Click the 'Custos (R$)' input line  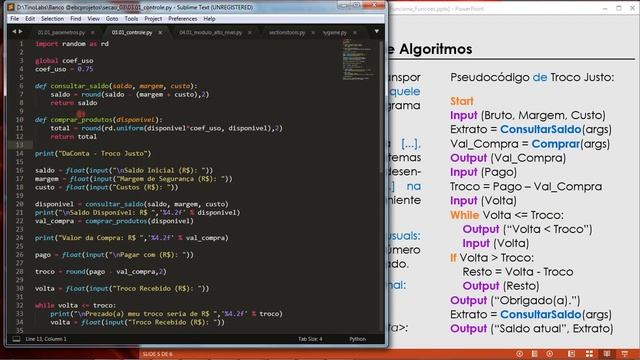tap(107, 187)
